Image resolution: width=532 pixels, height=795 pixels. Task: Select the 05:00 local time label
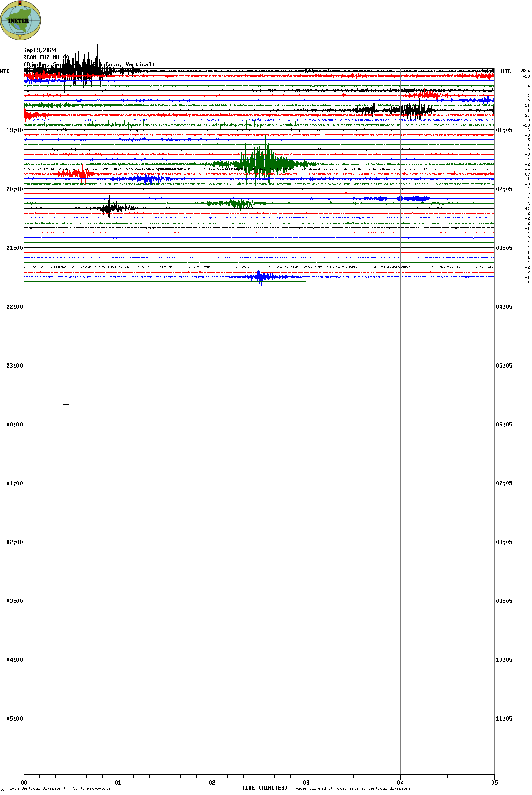pyautogui.click(x=14, y=719)
